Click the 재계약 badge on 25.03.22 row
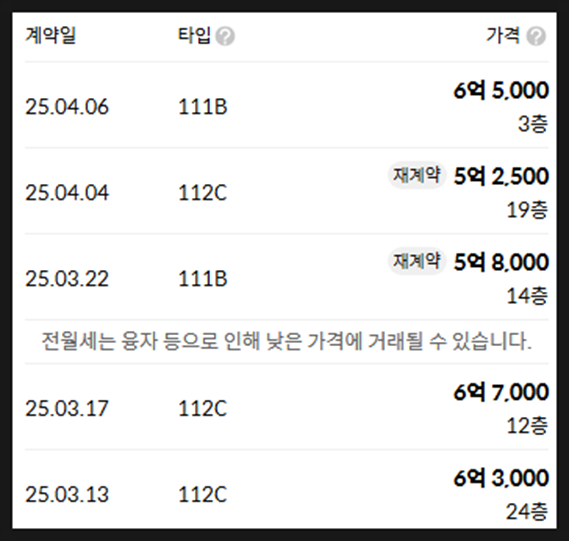Viewport: 569px width, 541px height. [417, 261]
